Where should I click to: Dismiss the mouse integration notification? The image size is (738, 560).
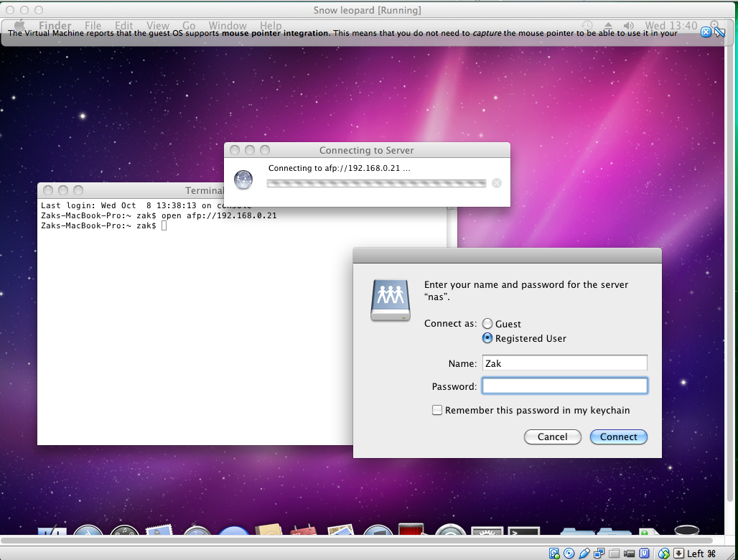point(706,32)
